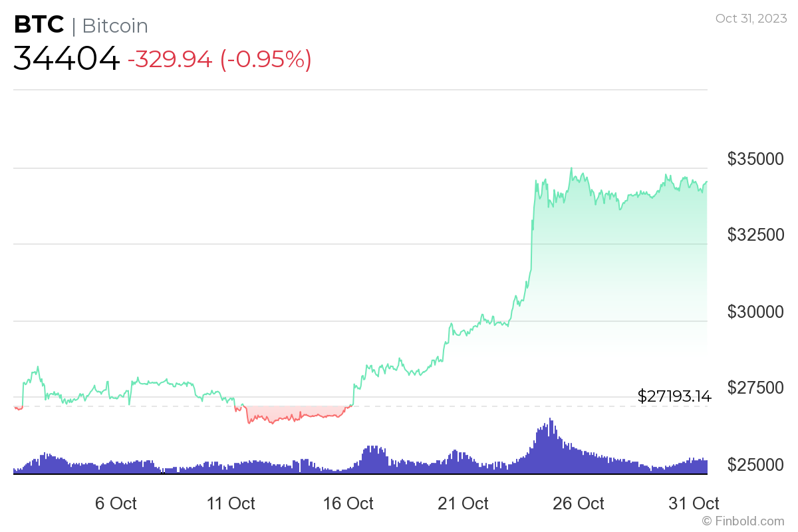Click the Oct 31, 2023 date label
798x532 pixels.
pos(749,18)
